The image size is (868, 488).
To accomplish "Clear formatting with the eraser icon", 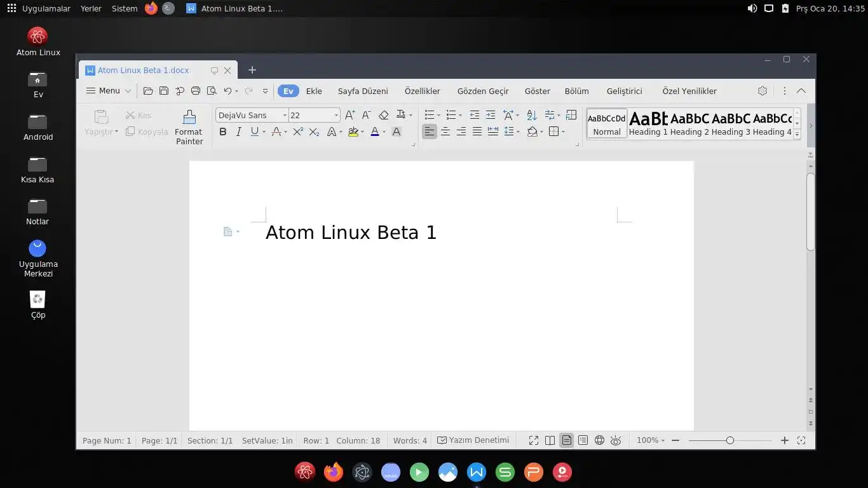I will (x=383, y=115).
